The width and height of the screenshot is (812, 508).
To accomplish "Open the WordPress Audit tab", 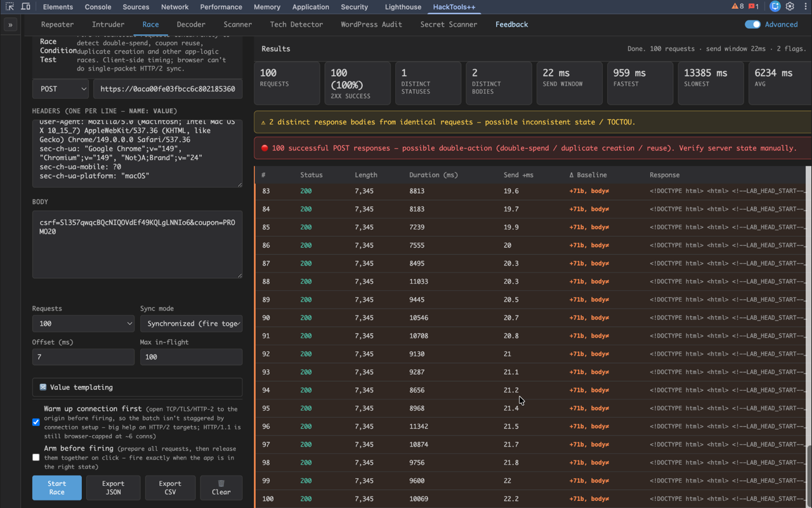I will pos(371,25).
